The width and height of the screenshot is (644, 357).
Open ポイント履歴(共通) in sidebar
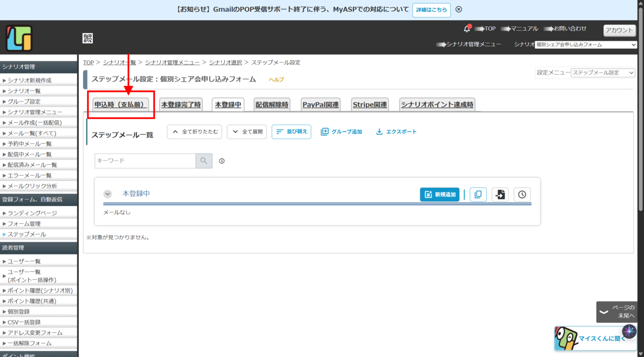coord(32,301)
